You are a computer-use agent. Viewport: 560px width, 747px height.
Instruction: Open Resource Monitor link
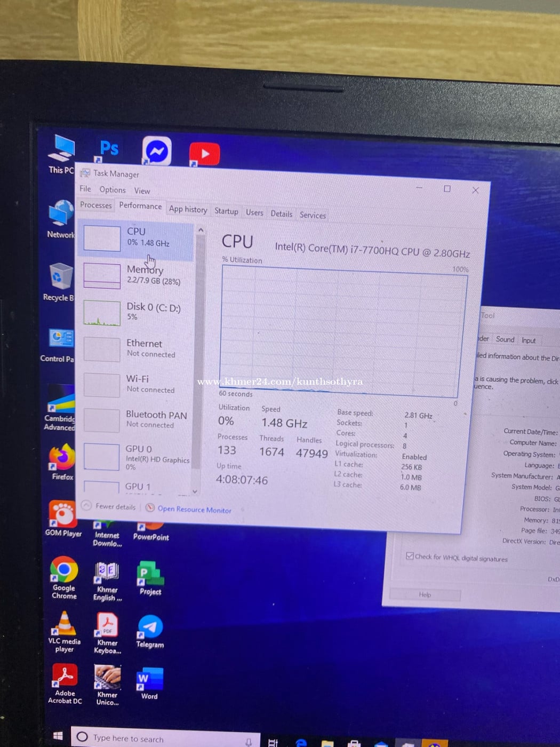coord(189,509)
